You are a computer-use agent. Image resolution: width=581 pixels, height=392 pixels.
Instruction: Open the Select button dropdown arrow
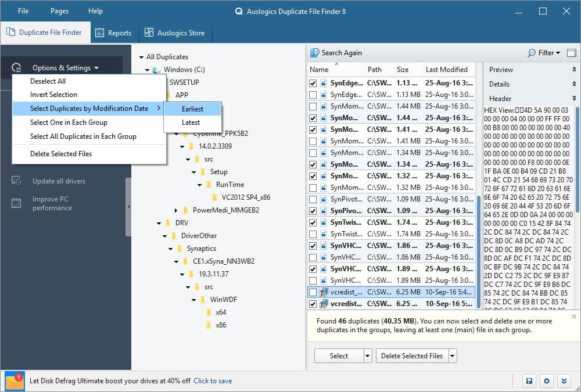pos(368,356)
